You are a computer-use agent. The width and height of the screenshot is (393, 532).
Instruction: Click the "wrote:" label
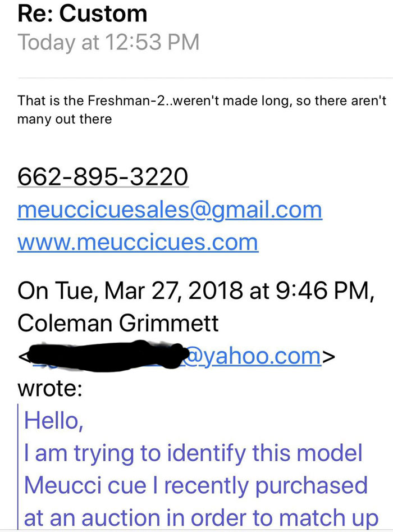pyautogui.click(x=50, y=389)
